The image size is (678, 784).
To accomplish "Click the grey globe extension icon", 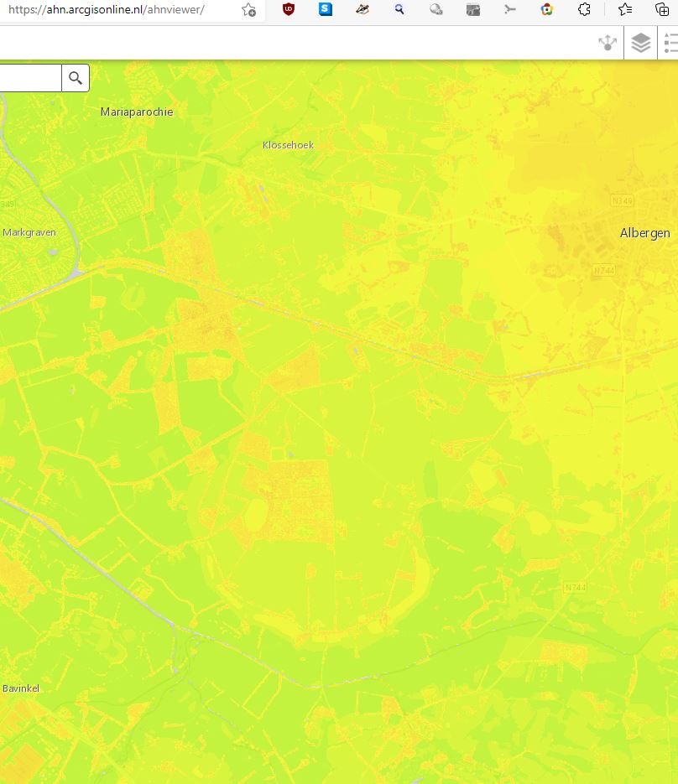I will coord(436,10).
